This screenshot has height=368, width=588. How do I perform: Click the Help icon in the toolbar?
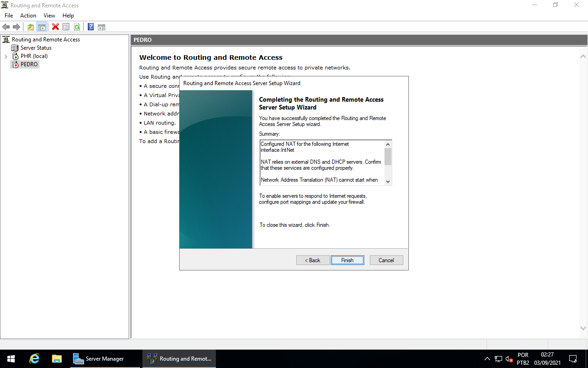point(90,27)
